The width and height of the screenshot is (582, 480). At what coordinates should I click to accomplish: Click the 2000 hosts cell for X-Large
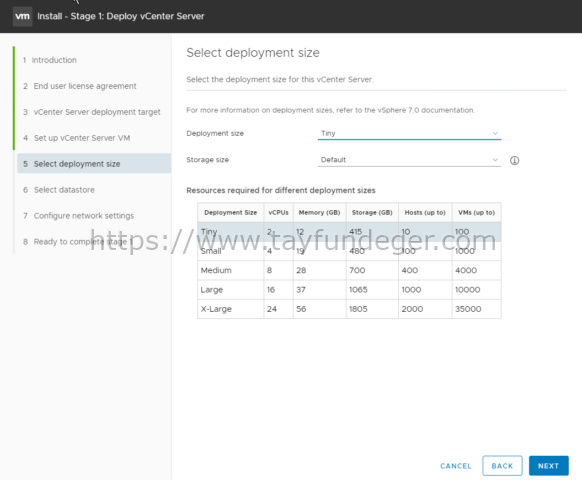tap(425, 309)
